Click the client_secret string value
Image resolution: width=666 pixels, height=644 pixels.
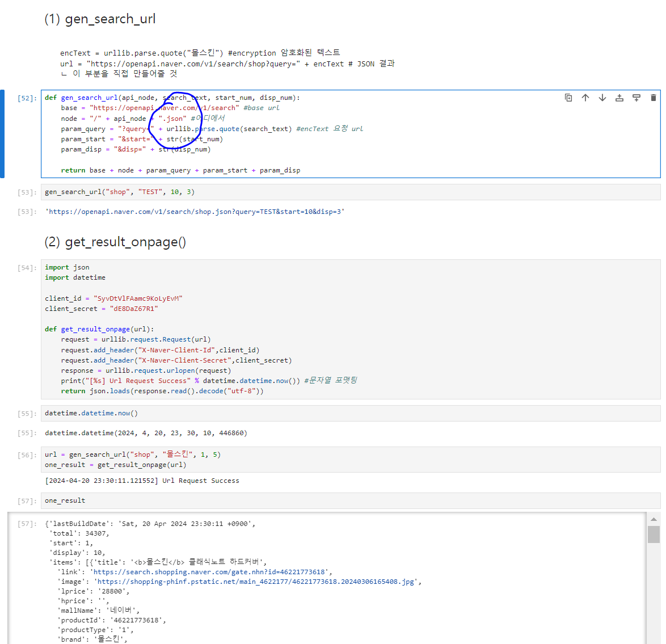tap(134, 309)
